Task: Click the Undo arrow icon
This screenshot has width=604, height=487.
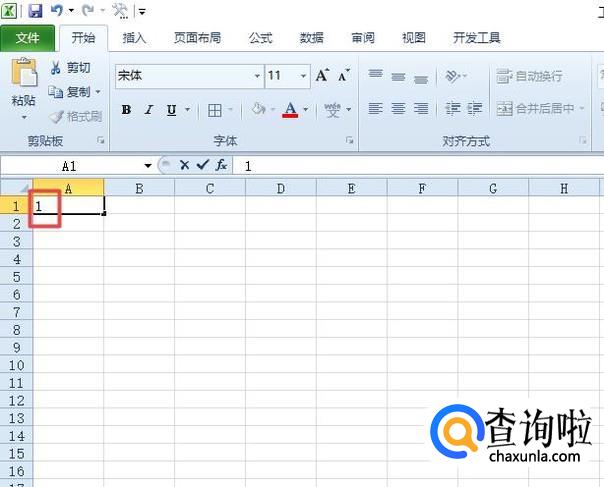Action: tap(56, 10)
